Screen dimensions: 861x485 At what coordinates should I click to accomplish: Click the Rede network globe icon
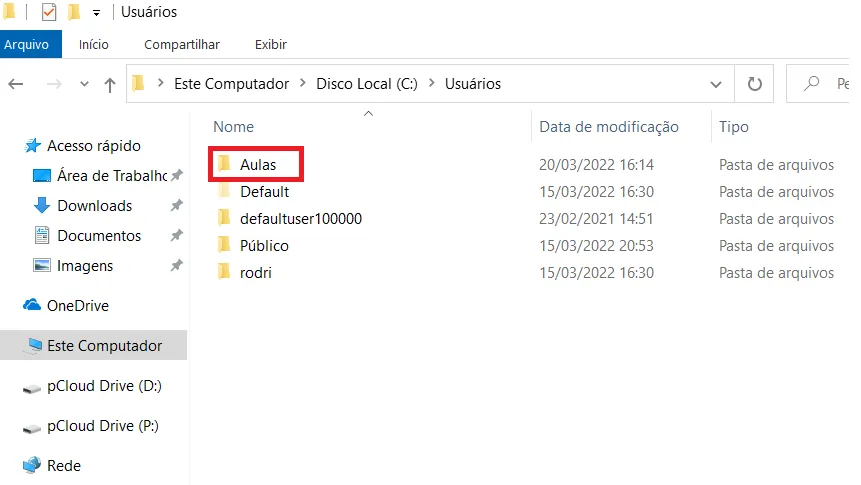coord(32,465)
